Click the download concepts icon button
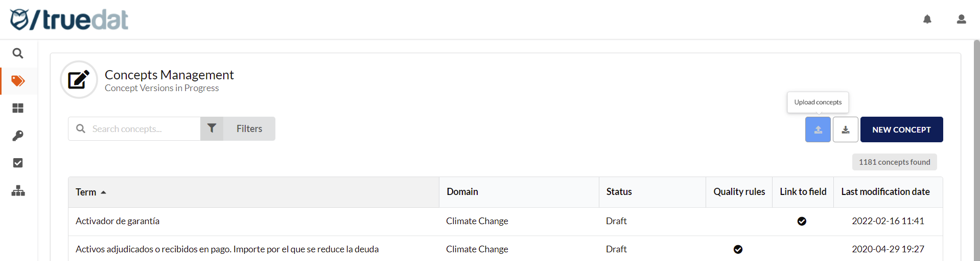 click(845, 129)
